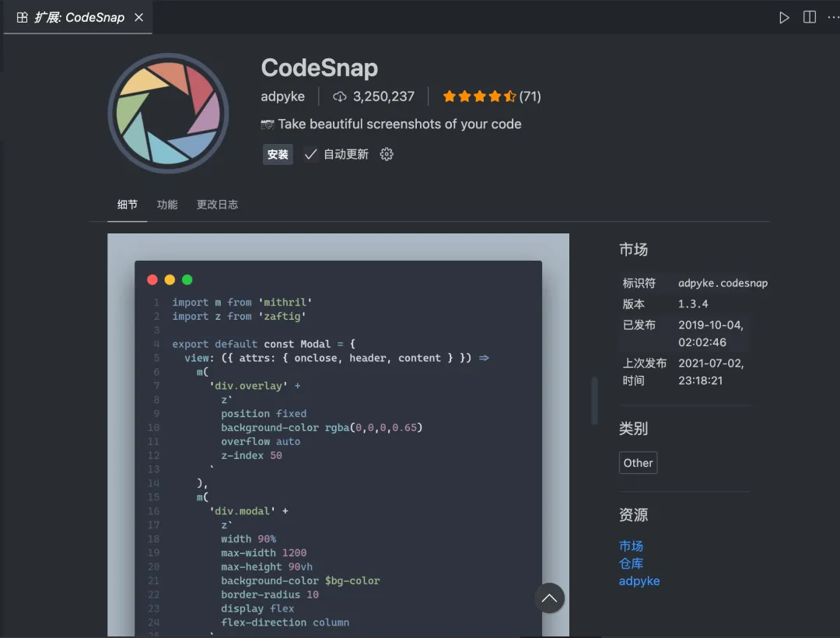Switch to the 功能 features tab
840x638 pixels.
167,205
